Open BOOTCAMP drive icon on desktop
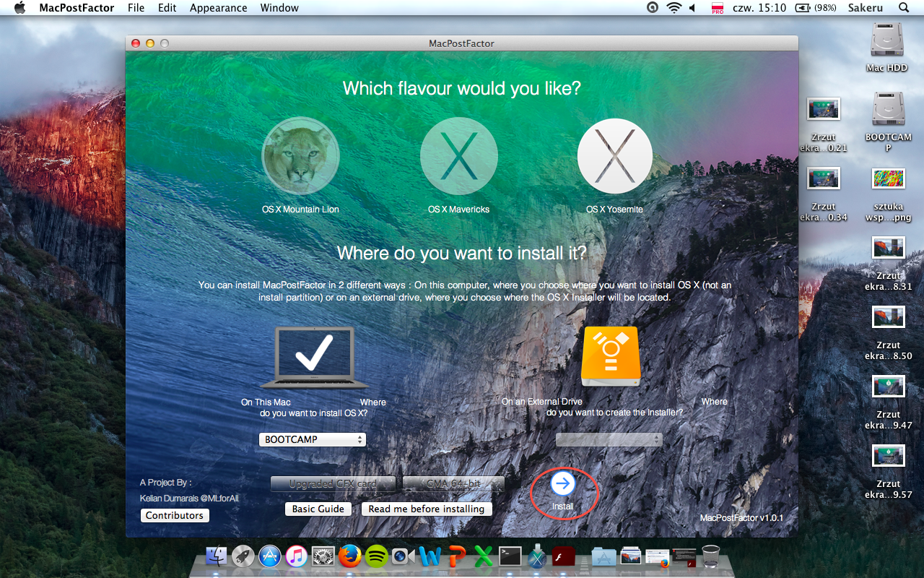 888,110
